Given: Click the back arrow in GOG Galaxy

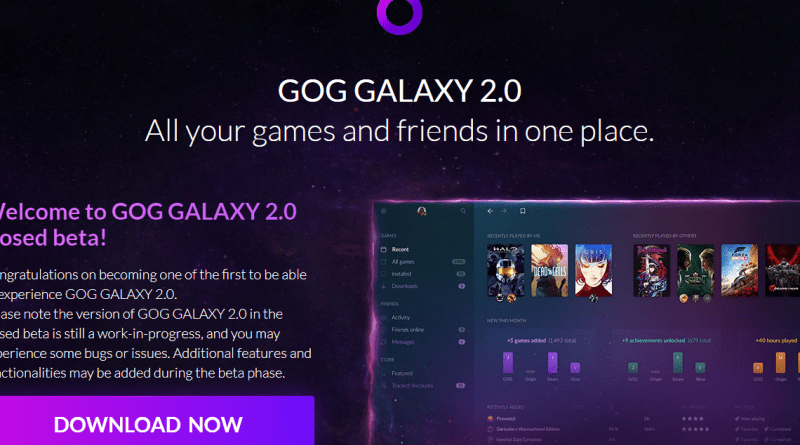Looking at the screenshot, I should tap(490, 211).
